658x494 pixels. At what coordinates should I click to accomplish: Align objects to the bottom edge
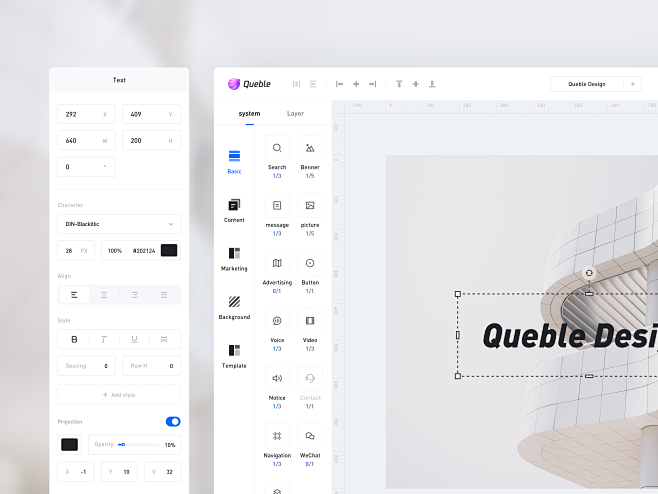(x=432, y=84)
